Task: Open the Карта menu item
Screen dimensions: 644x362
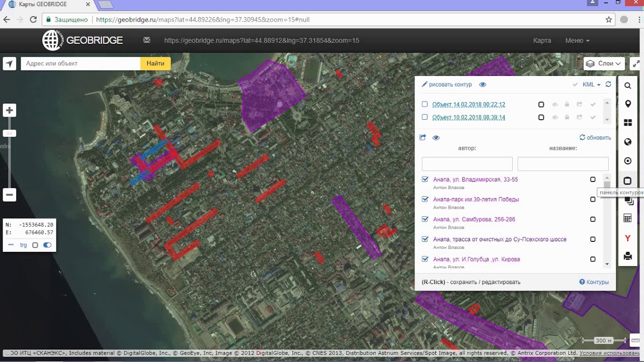Action: point(542,40)
